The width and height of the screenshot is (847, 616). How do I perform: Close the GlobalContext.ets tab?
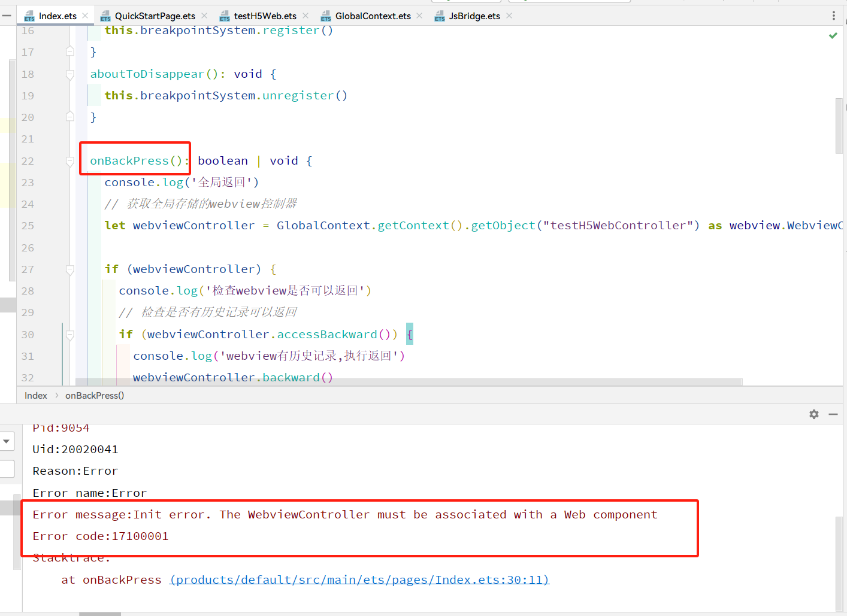coord(419,16)
